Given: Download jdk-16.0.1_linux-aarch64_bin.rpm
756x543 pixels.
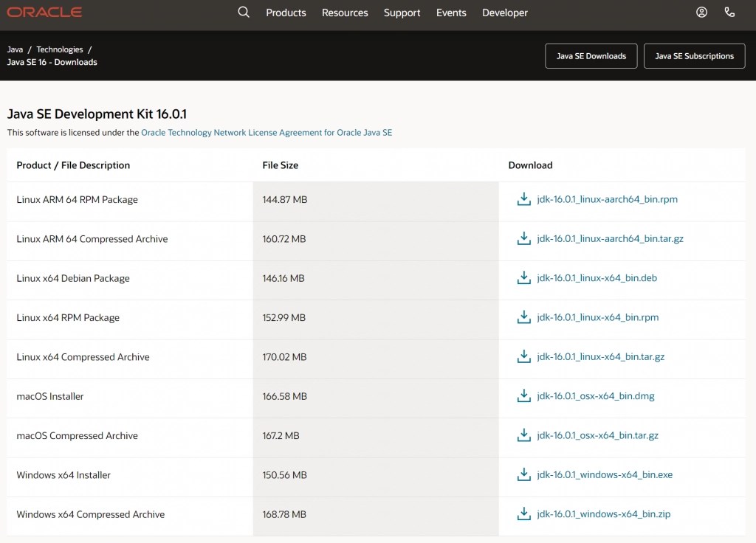Looking at the screenshot, I should [x=607, y=199].
